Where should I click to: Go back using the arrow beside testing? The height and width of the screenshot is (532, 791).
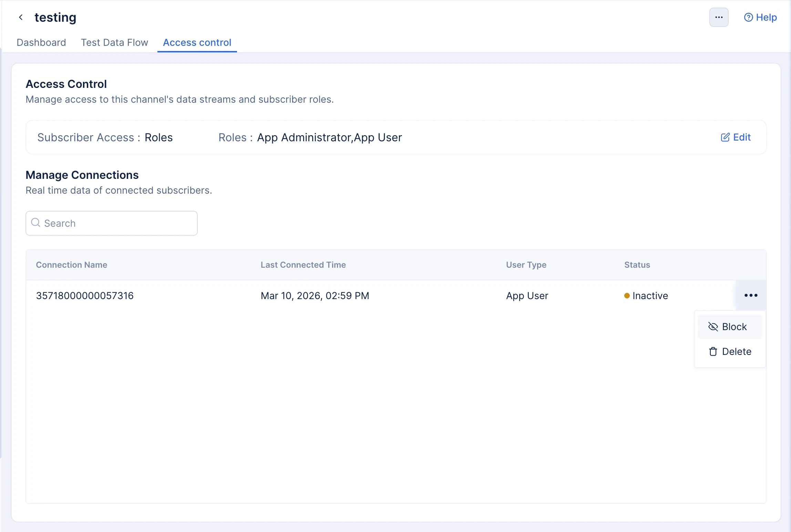click(x=21, y=17)
